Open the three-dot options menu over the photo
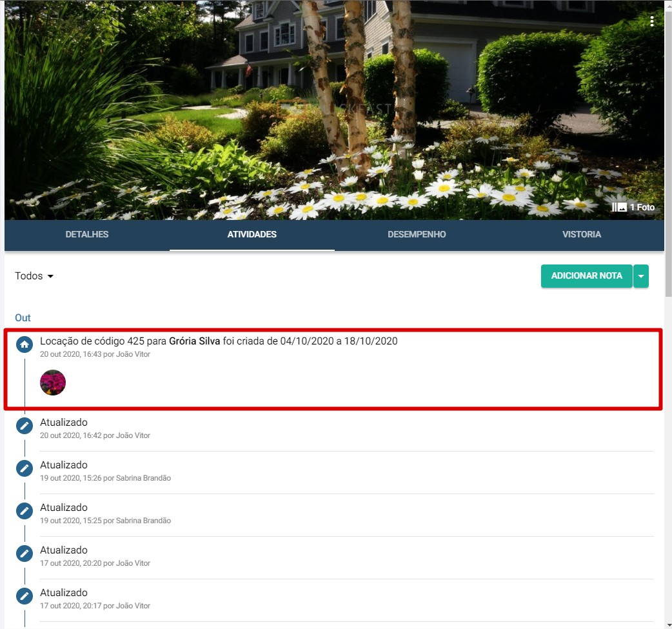 click(651, 21)
